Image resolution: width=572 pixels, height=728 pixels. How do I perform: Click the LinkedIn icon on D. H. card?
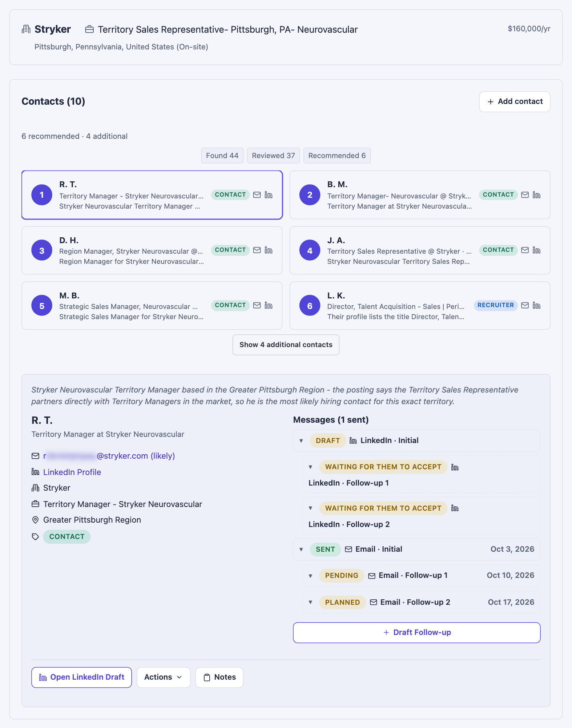click(269, 250)
